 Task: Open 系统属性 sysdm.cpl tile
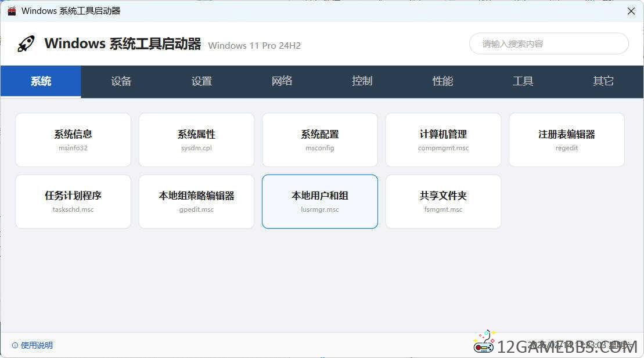point(196,140)
